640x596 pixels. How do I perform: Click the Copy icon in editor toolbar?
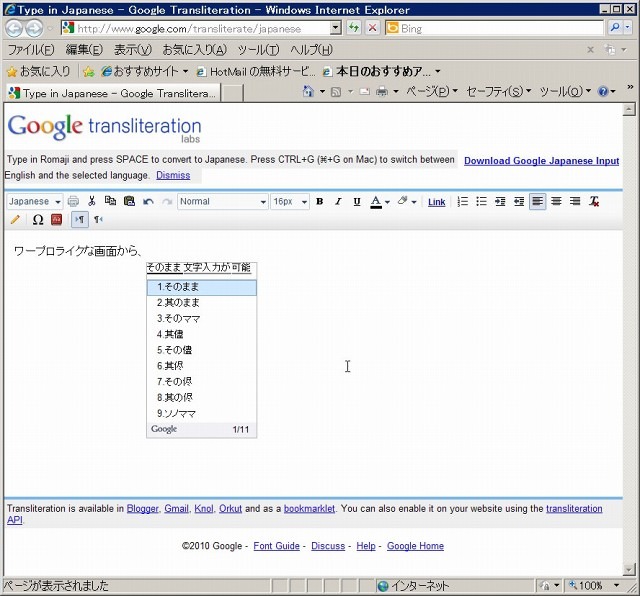click(110, 201)
